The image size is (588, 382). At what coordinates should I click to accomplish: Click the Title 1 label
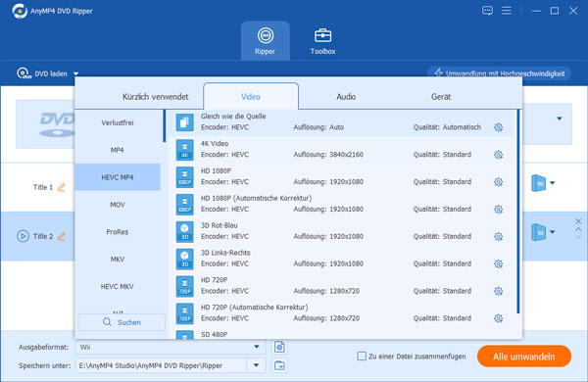43,187
